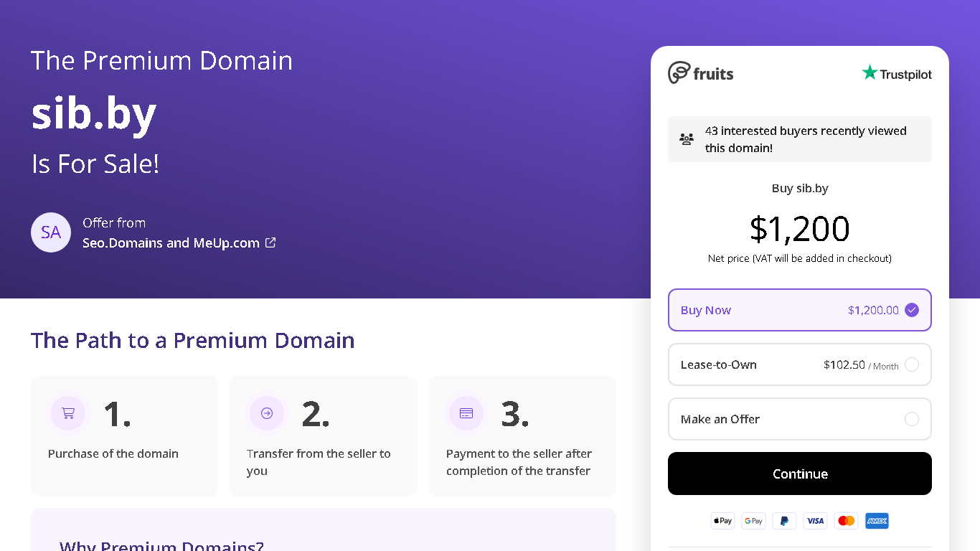The image size is (980, 551).
Task: Click the shopping cart icon in step 1
Action: (x=68, y=413)
